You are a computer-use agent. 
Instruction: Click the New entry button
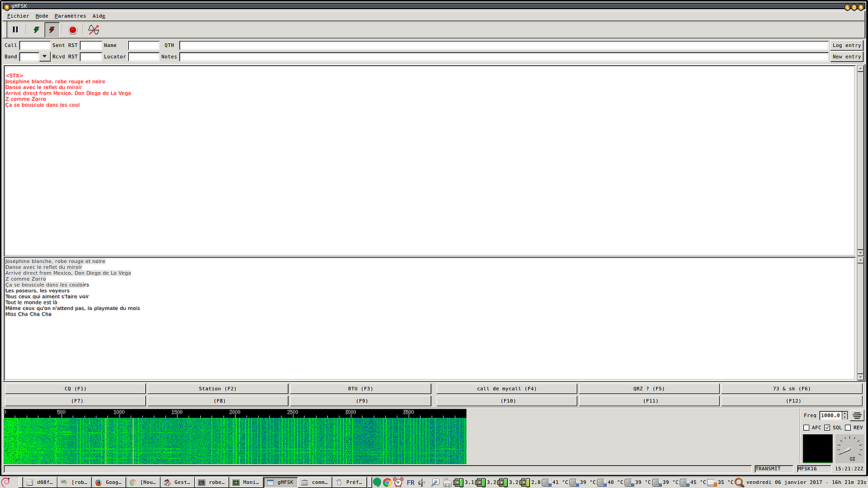point(847,56)
